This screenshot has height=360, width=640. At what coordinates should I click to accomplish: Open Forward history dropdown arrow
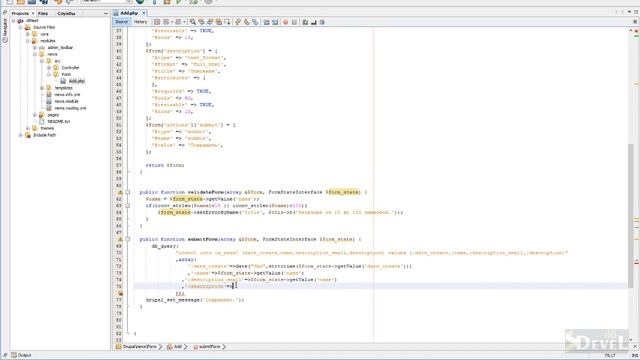tap(184, 22)
